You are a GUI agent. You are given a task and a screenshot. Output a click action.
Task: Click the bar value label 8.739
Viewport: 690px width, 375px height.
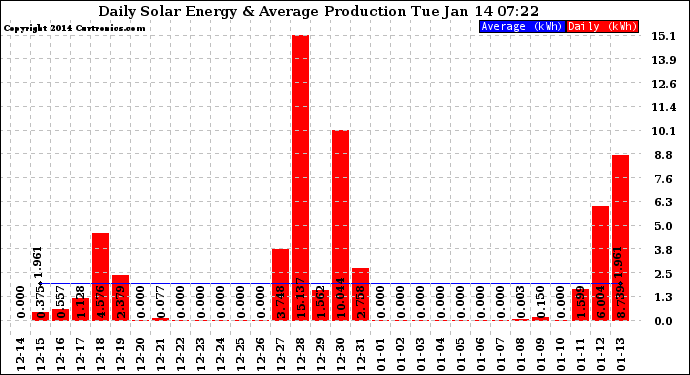pos(620,302)
